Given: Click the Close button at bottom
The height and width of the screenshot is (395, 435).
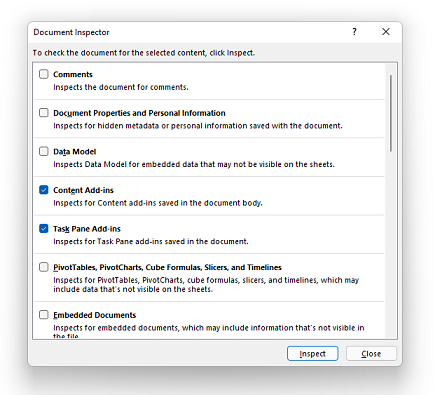Looking at the screenshot, I should [371, 354].
